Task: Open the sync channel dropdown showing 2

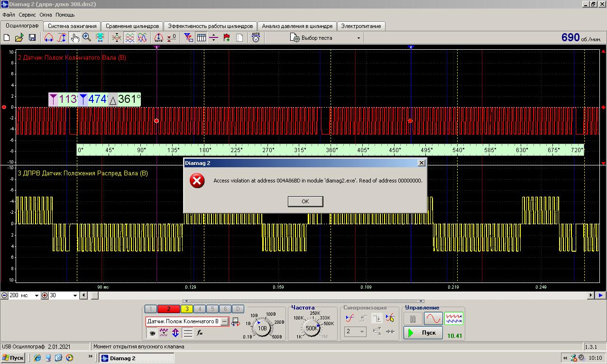Action: coord(361,331)
